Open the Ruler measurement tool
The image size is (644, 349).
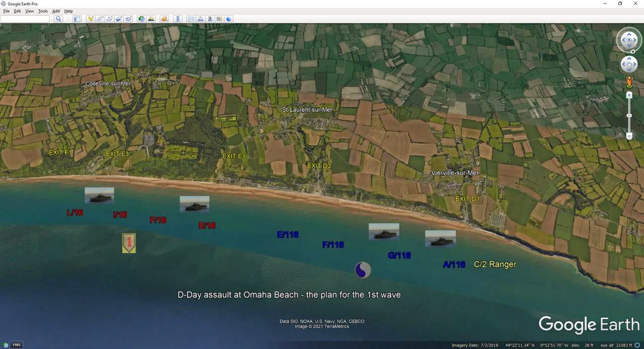point(178,19)
